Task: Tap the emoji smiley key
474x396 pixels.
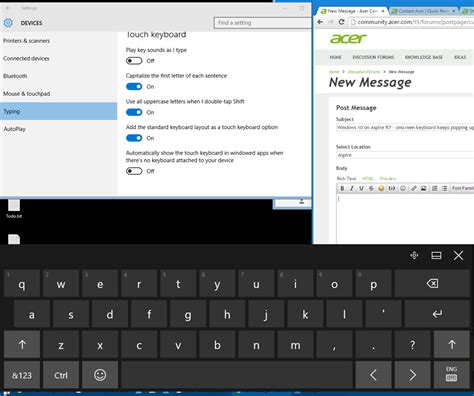Action: [x=100, y=375]
